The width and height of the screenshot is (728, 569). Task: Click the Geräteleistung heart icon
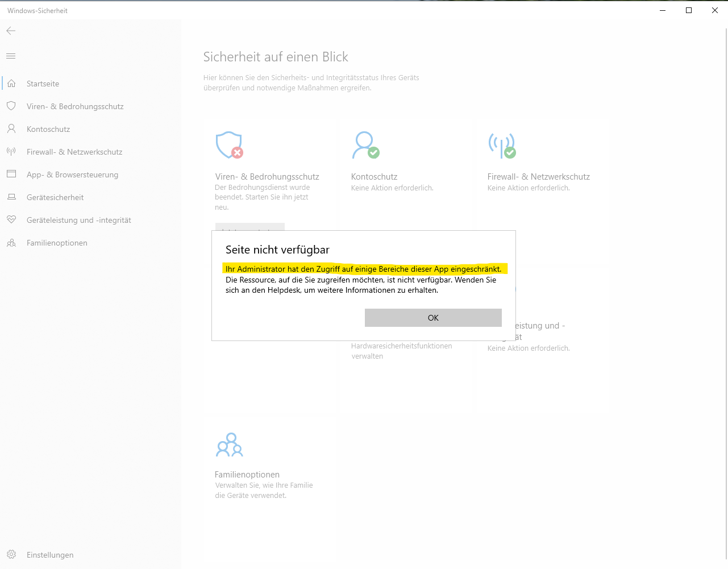click(11, 220)
